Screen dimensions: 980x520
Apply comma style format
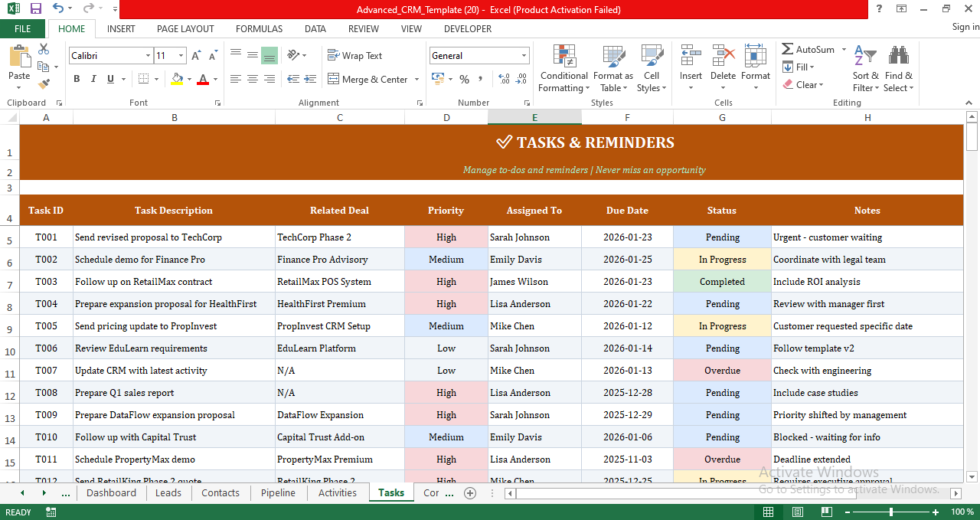click(x=482, y=79)
